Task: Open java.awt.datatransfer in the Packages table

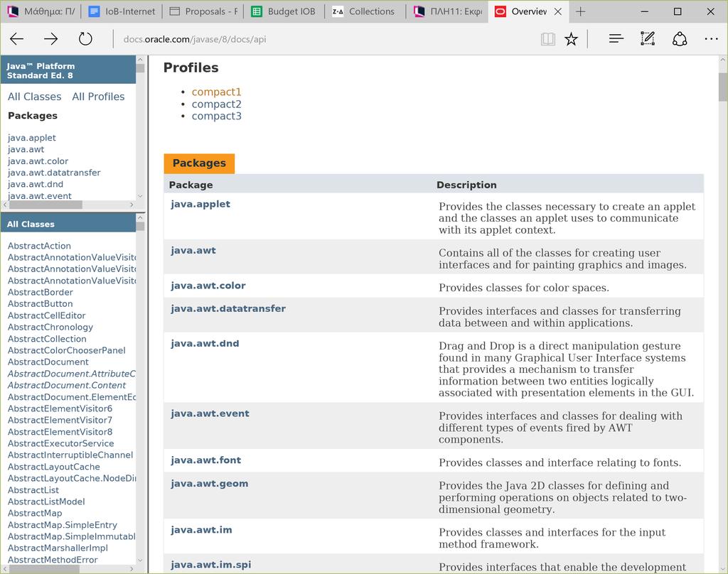Action: point(228,308)
